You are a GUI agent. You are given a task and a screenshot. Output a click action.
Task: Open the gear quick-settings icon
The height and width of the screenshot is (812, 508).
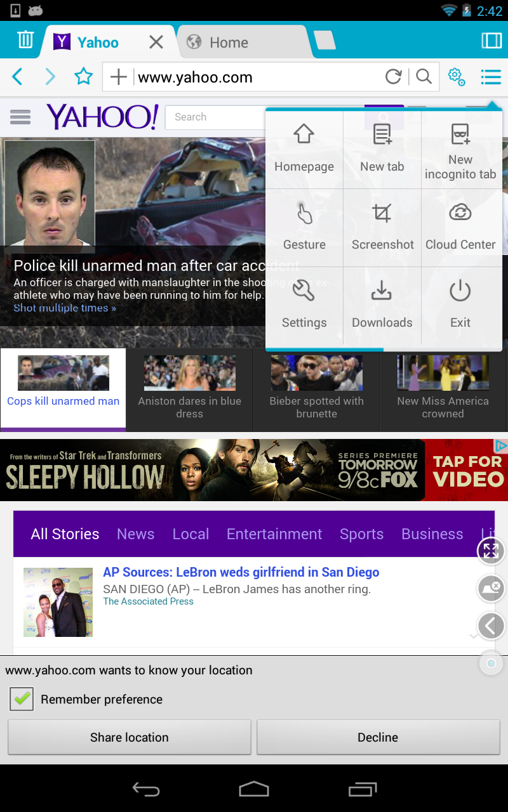[x=456, y=77]
